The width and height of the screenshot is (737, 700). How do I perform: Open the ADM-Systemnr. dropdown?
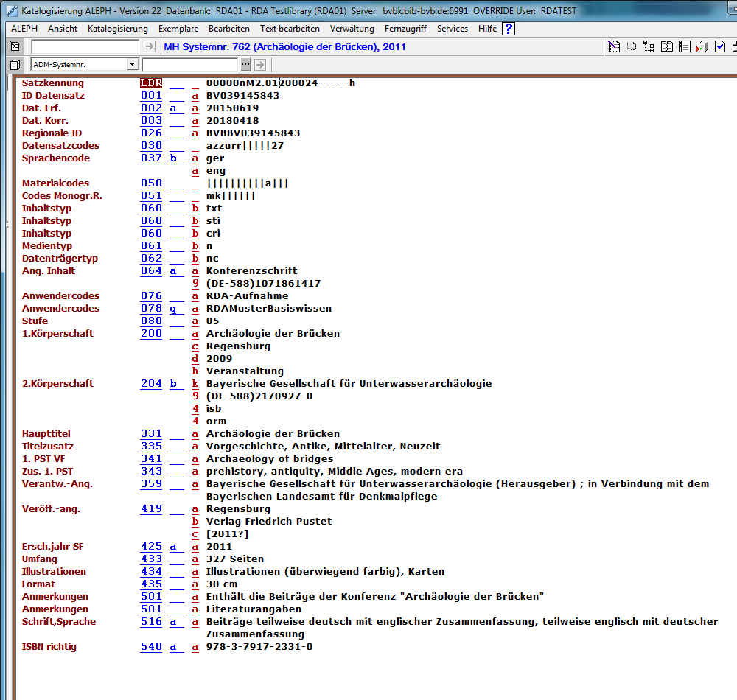[x=133, y=65]
